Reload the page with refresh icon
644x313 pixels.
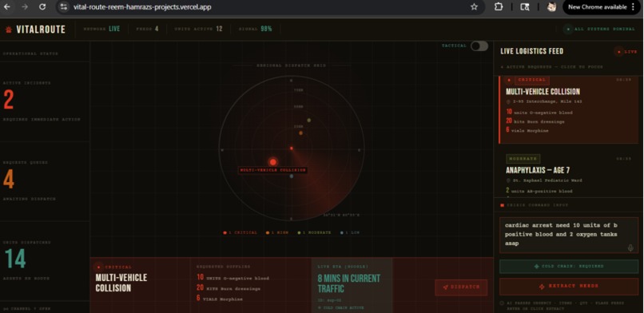[x=42, y=7]
